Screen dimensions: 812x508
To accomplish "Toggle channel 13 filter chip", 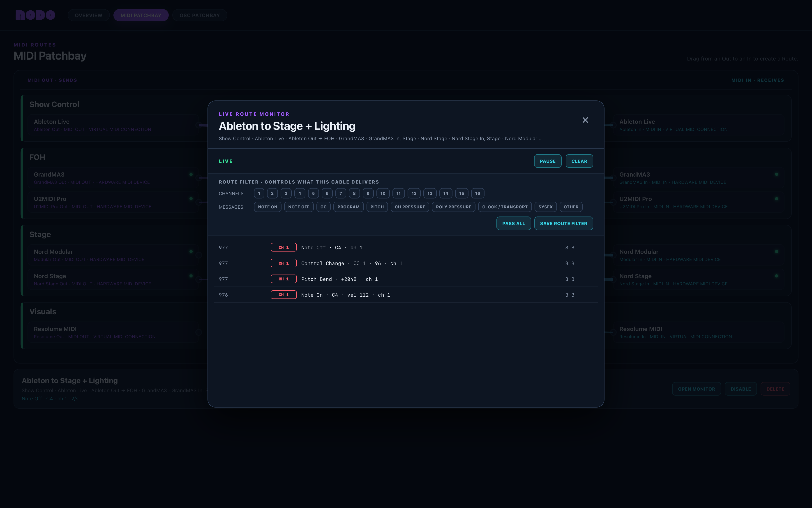I will click(430, 193).
